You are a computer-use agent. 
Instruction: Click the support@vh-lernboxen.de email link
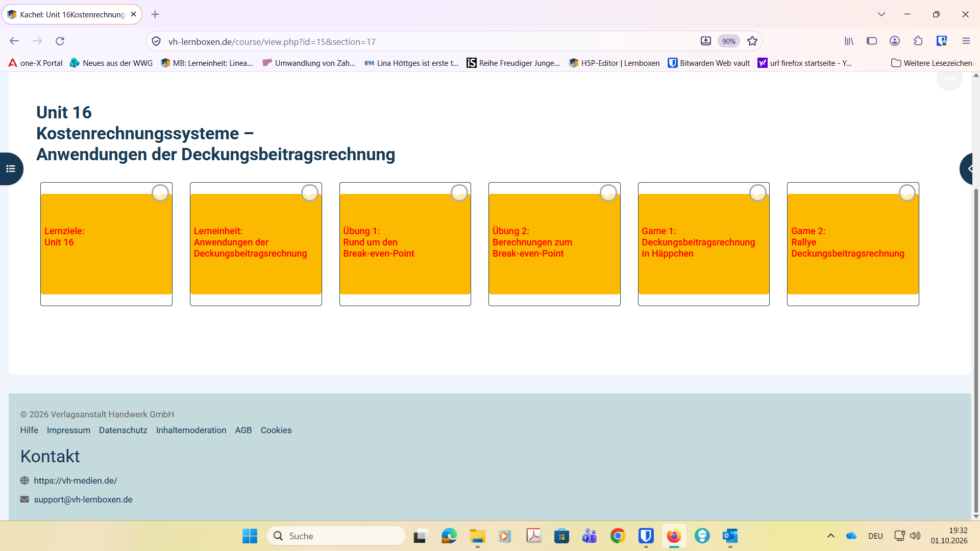(x=83, y=499)
